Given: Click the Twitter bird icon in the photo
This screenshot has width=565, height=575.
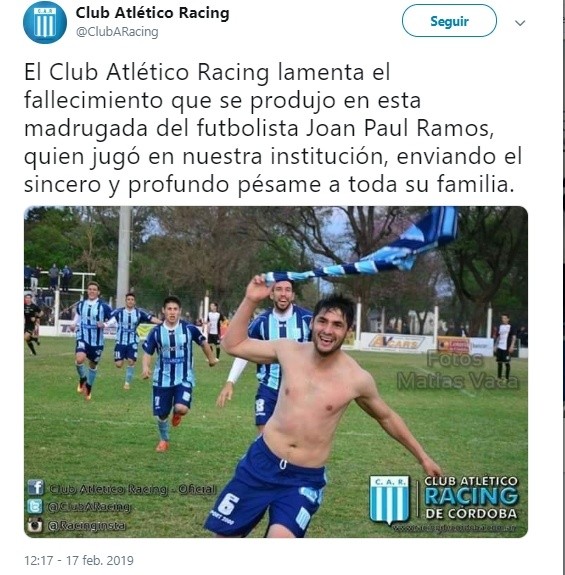Looking at the screenshot, I should tap(35, 507).
